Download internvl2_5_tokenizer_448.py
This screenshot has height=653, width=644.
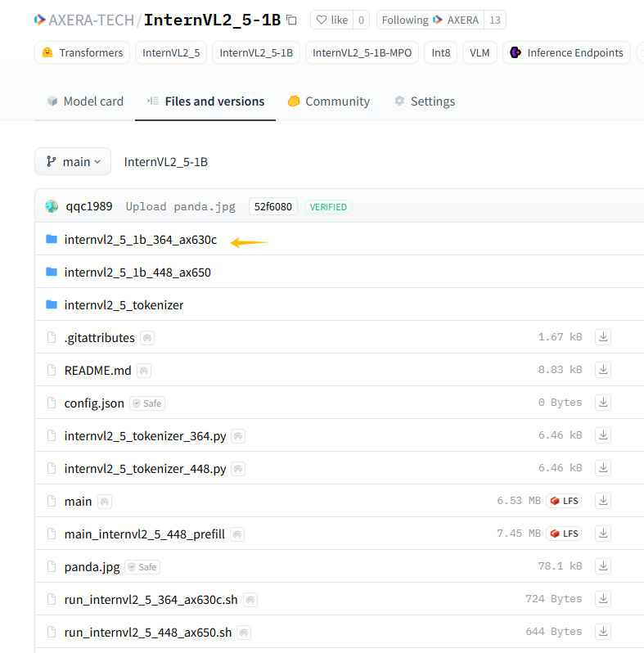603,468
